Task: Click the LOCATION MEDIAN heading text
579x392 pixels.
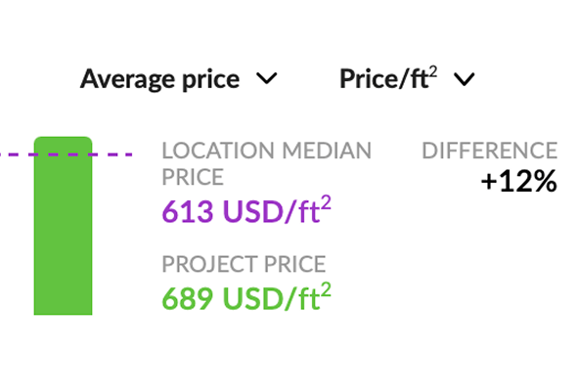Action: (x=267, y=151)
